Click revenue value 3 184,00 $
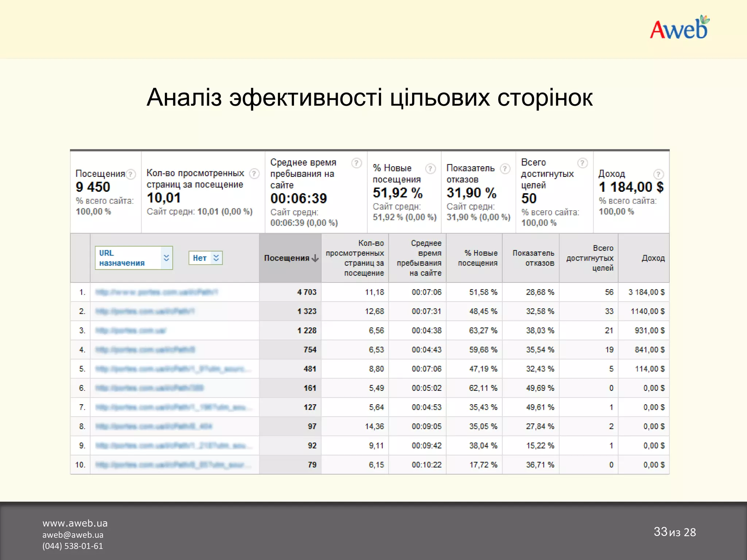This screenshot has width=747, height=560. [x=646, y=292]
